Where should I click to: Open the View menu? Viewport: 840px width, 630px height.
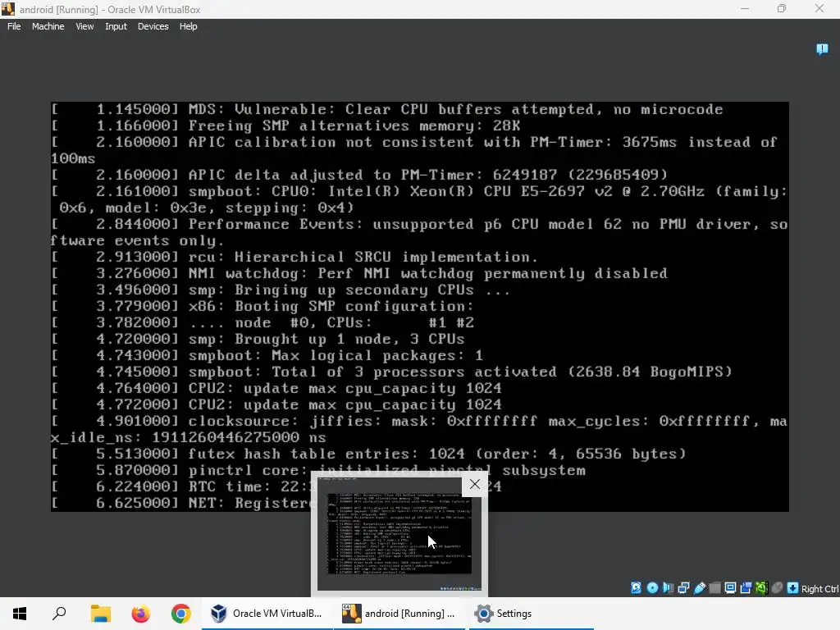coord(84,26)
